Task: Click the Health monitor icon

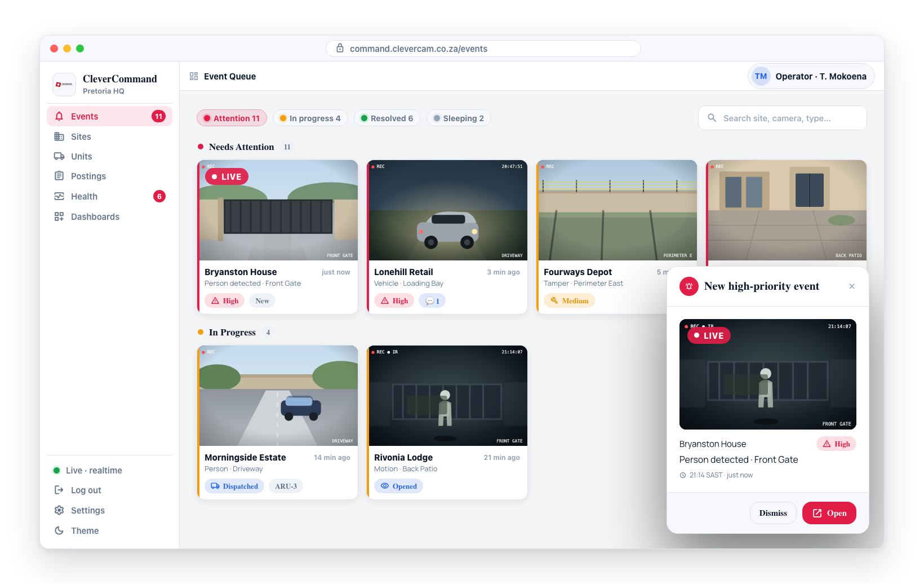Action: click(x=59, y=196)
